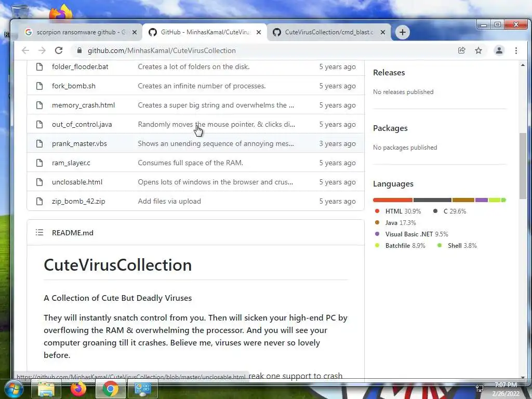This screenshot has width=532, height=399.
Task: Bookmark this page with the star icon
Action: click(x=478, y=50)
